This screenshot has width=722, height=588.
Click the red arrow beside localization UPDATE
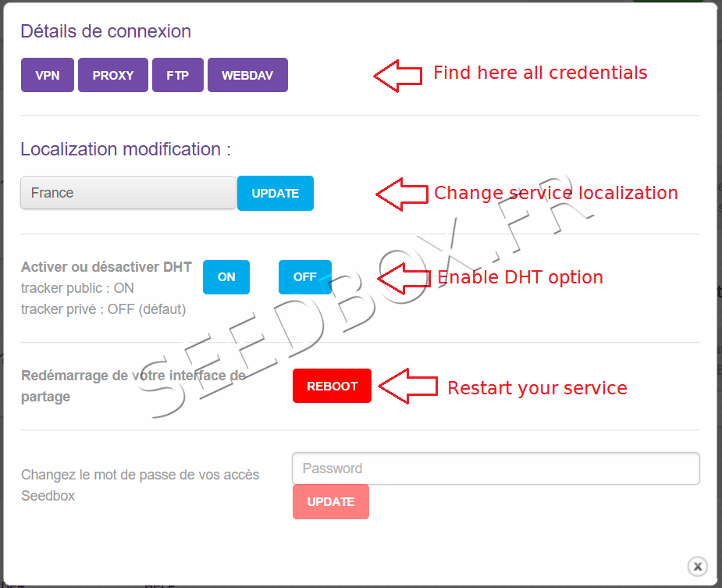pyautogui.click(x=402, y=194)
